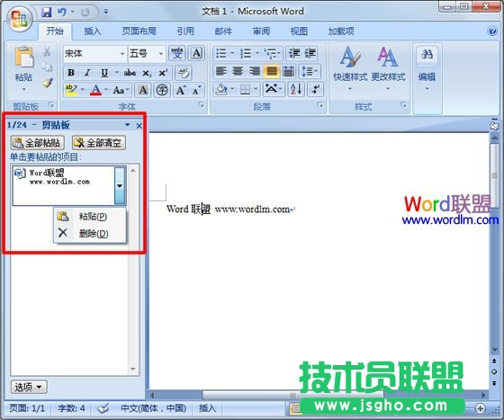The height and width of the screenshot is (420, 504).
Task: Expand bullets list dropdown arrow
Action: pyautogui.click(x=232, y=53)
